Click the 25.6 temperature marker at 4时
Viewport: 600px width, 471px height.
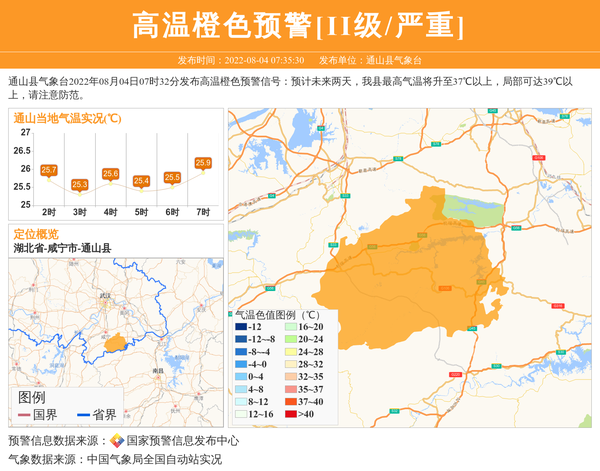click(111, 174)
